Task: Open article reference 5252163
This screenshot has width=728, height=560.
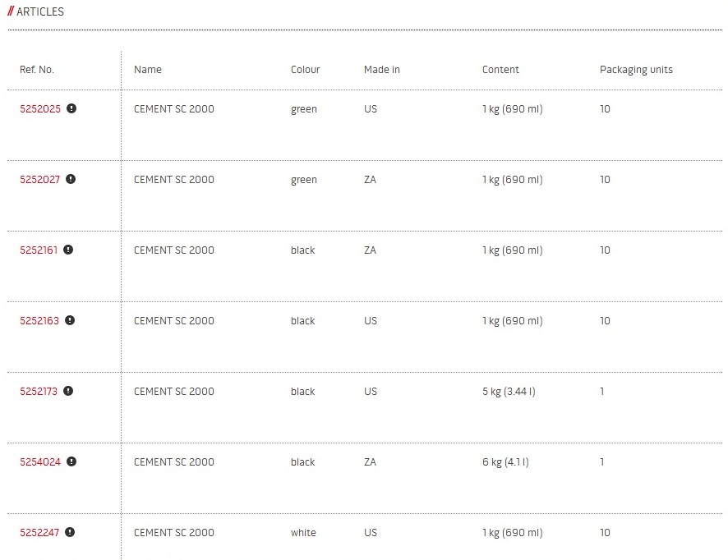Action: [x=39, y=321]
